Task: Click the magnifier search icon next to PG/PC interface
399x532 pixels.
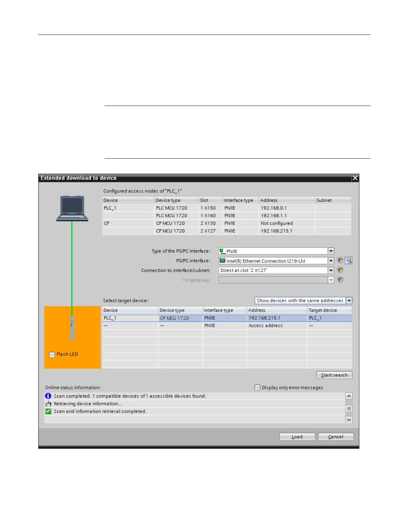Action: coord(348,260)
